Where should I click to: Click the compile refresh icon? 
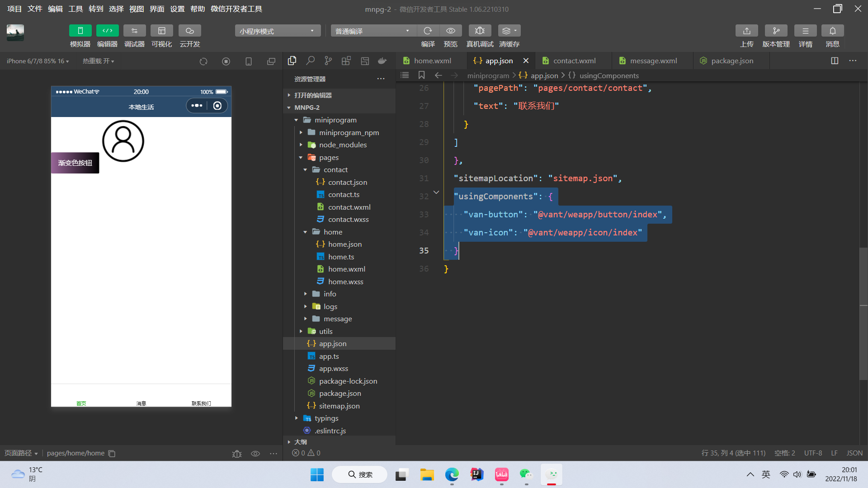428,31
